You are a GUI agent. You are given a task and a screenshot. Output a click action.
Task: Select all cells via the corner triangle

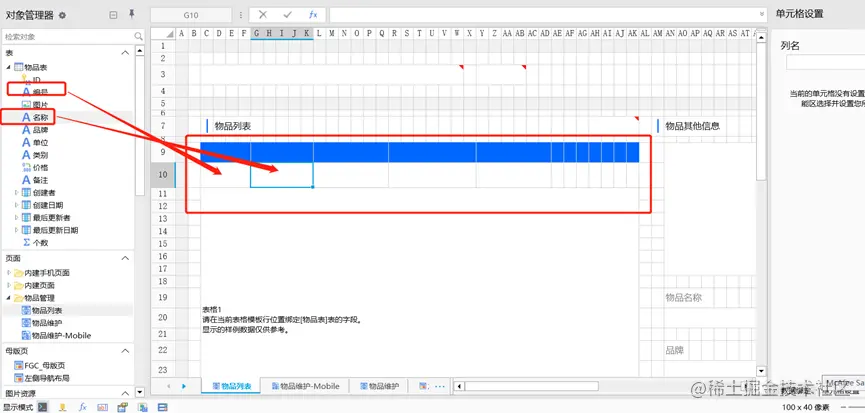pos(168,34)
